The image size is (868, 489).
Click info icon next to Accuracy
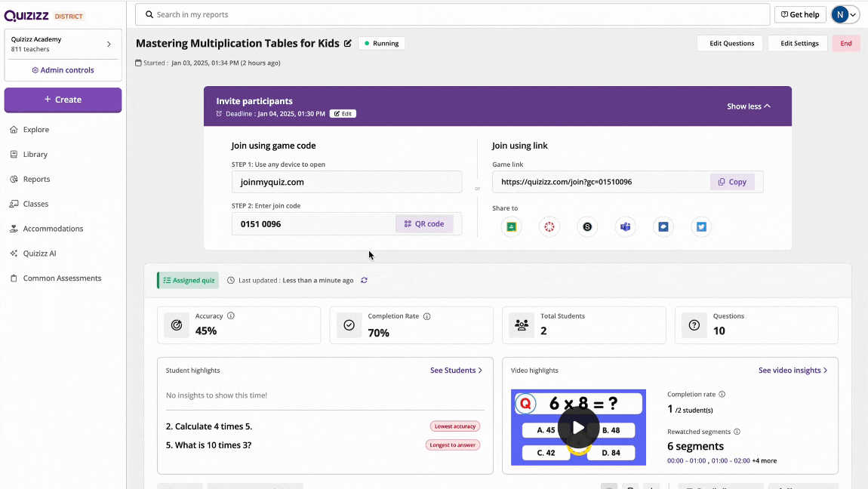coord(231,316)
